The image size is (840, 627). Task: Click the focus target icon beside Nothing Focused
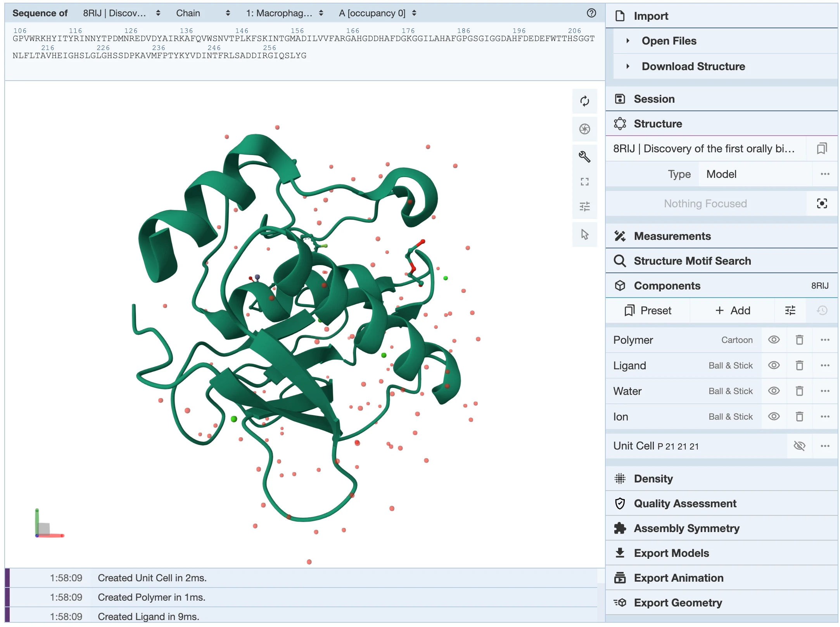point(822,203)
